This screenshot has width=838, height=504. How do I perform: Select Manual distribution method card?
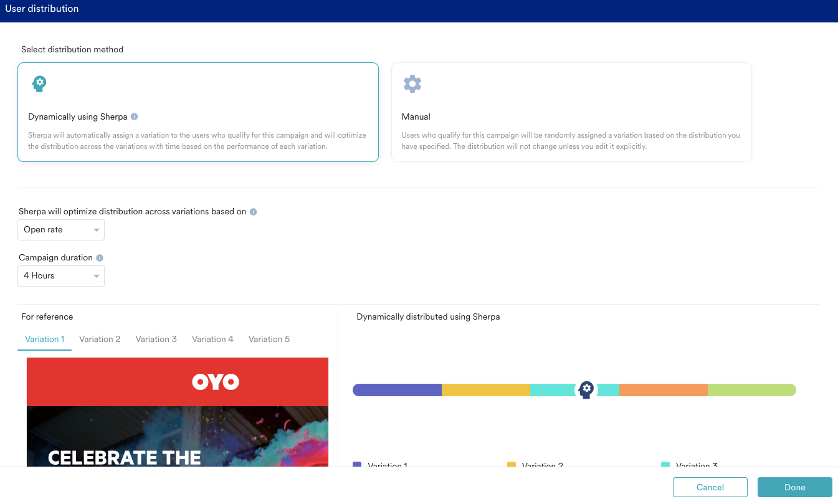(x=571, y=112)
